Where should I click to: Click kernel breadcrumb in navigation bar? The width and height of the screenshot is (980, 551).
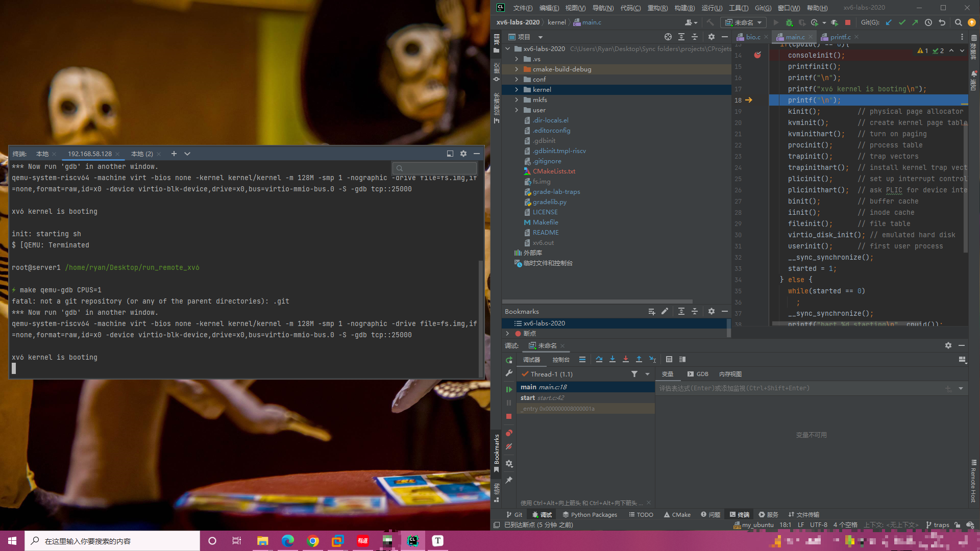coord(556,22)
